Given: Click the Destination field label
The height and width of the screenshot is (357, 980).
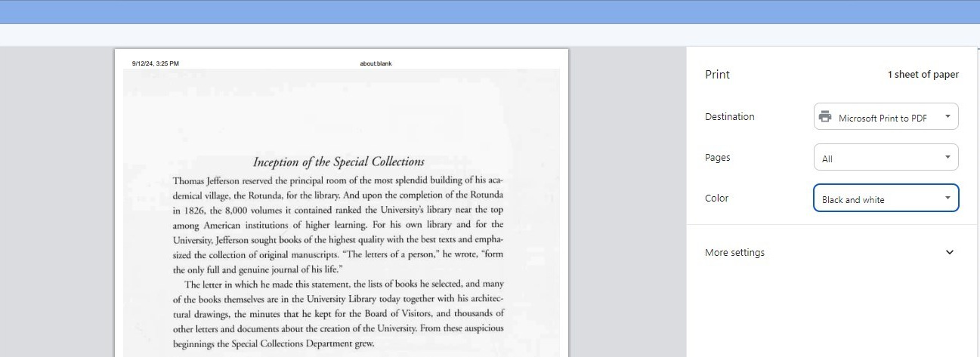Looking at the screenshot, I should coord(729,117).
